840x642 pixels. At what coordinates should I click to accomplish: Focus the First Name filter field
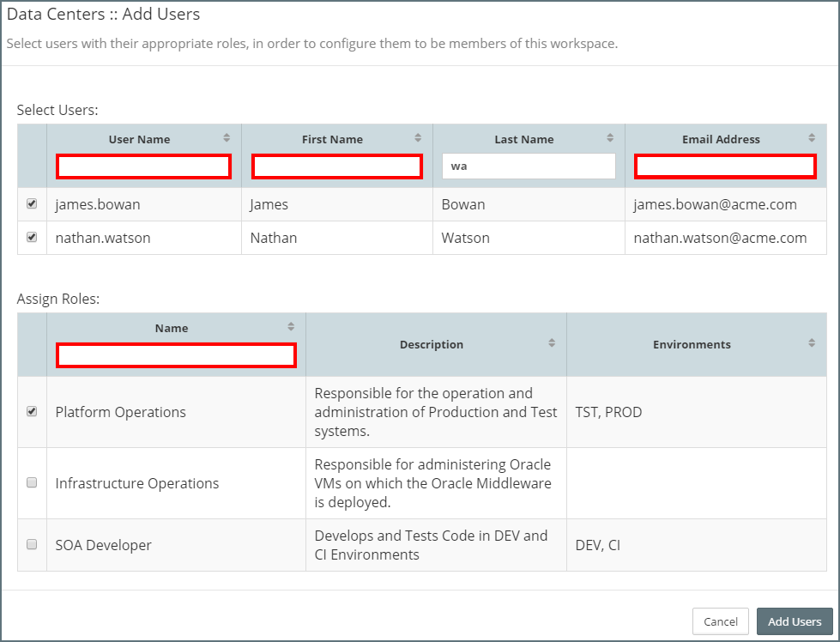[x=336, y=167]
